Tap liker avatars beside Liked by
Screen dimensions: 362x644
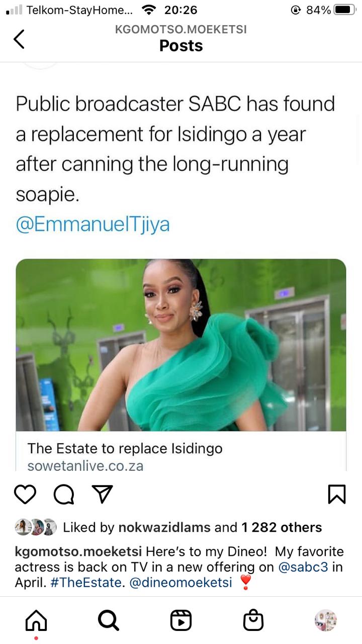click(35, 527)
